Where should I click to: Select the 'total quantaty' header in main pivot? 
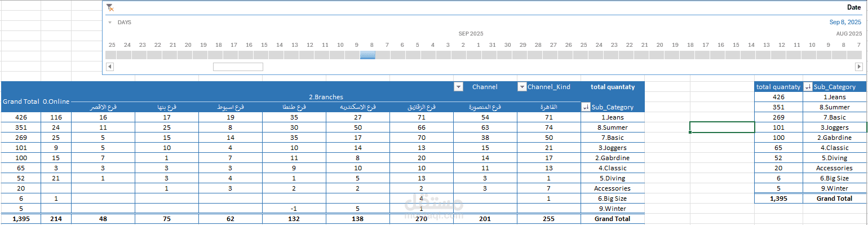613,87
